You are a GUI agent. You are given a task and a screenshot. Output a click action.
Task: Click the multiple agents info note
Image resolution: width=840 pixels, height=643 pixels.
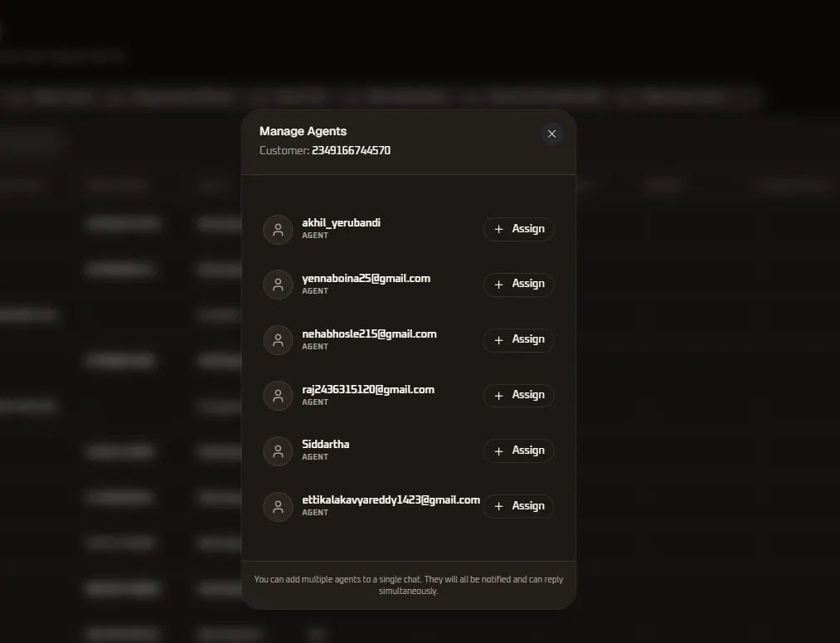[409, 585]
